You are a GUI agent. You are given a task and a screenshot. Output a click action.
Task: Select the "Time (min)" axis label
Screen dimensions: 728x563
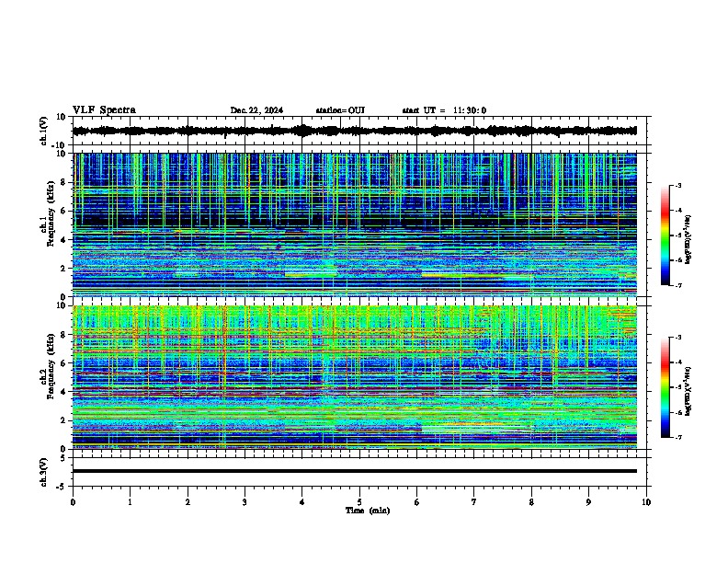[x=368, y=511]
